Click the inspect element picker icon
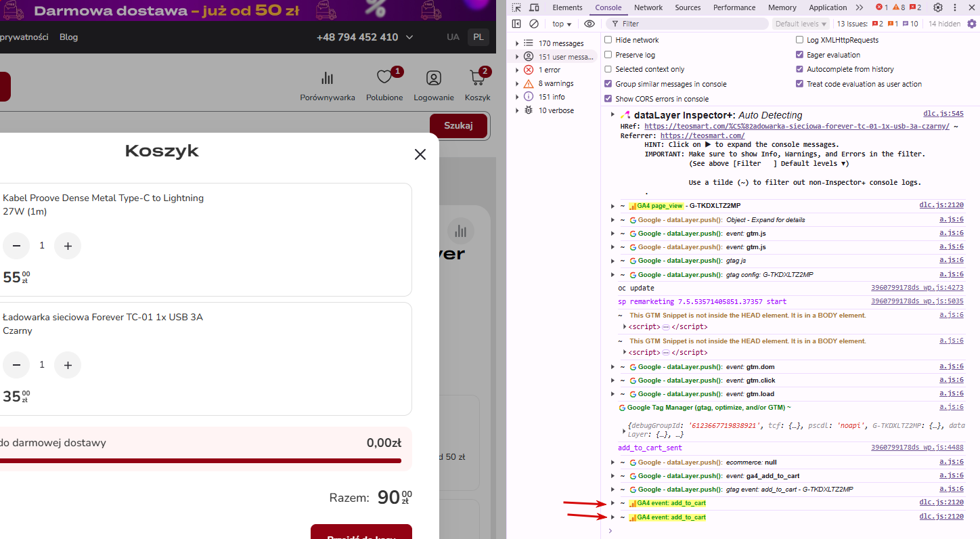Viewport: 980px width, 539px height. coord(516,7)
